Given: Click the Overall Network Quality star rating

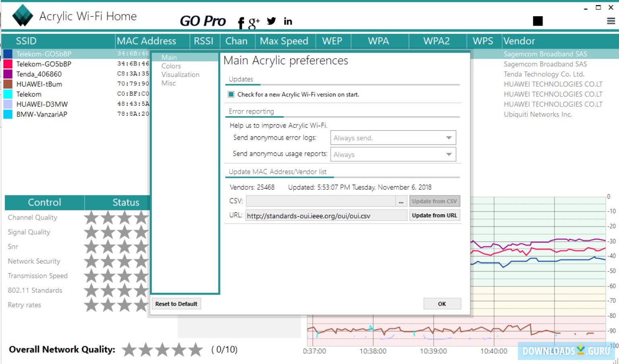Looking at the screenshot, I should (x=163, y=350).
